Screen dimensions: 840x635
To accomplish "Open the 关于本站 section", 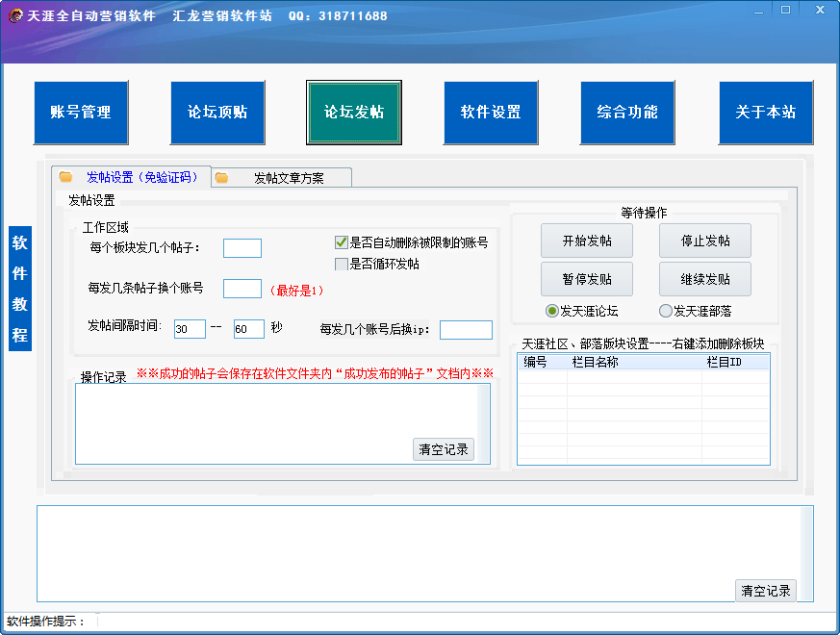I will tap(766, 113).
